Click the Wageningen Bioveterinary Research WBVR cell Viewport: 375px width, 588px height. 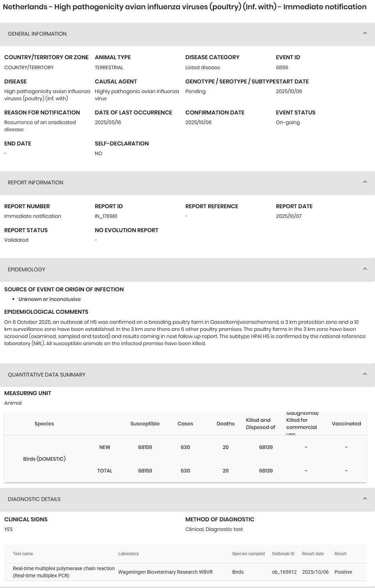click(x=165, y=572)
